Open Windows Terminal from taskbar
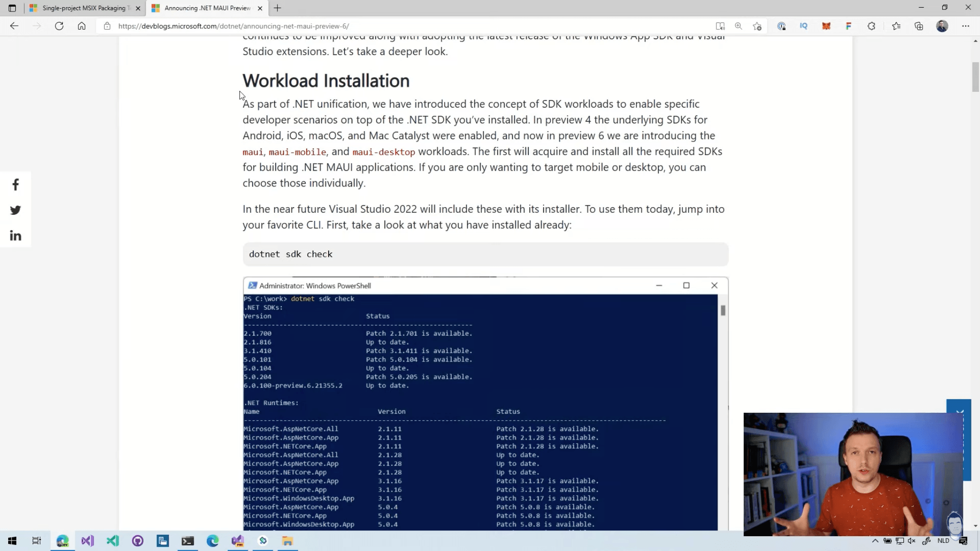The height and width of the screenshot is (551, 980). coord(188,541)
